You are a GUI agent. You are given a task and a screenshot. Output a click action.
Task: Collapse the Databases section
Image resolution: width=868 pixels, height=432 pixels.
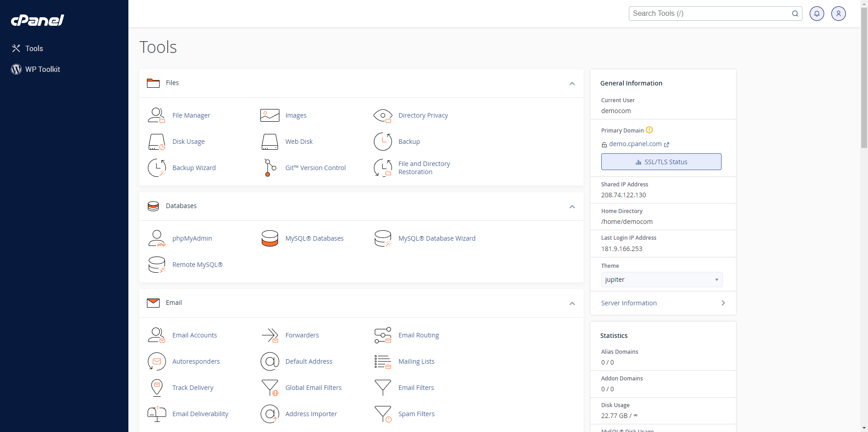click(x=572, y=207)
